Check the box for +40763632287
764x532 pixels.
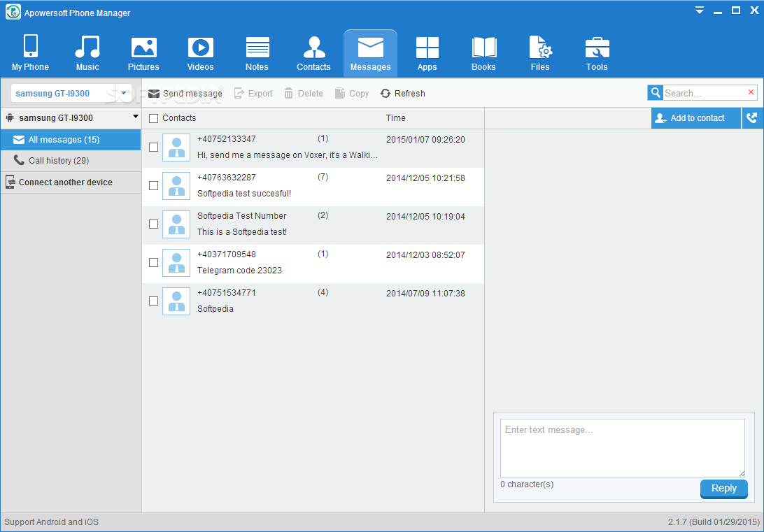(153, 185)
